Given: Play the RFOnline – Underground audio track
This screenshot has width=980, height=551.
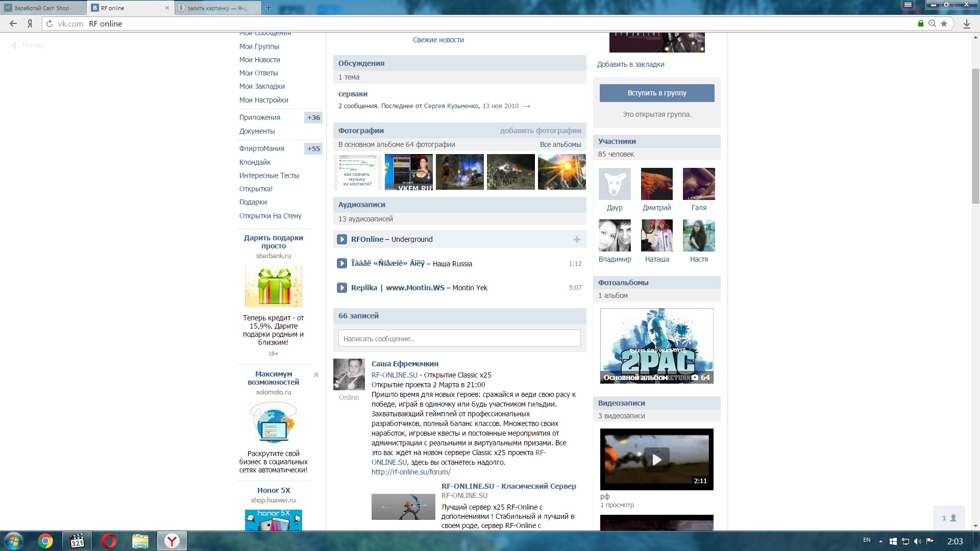Looking at the screenshot, I should pyautogui.click(x=342, y=239).
